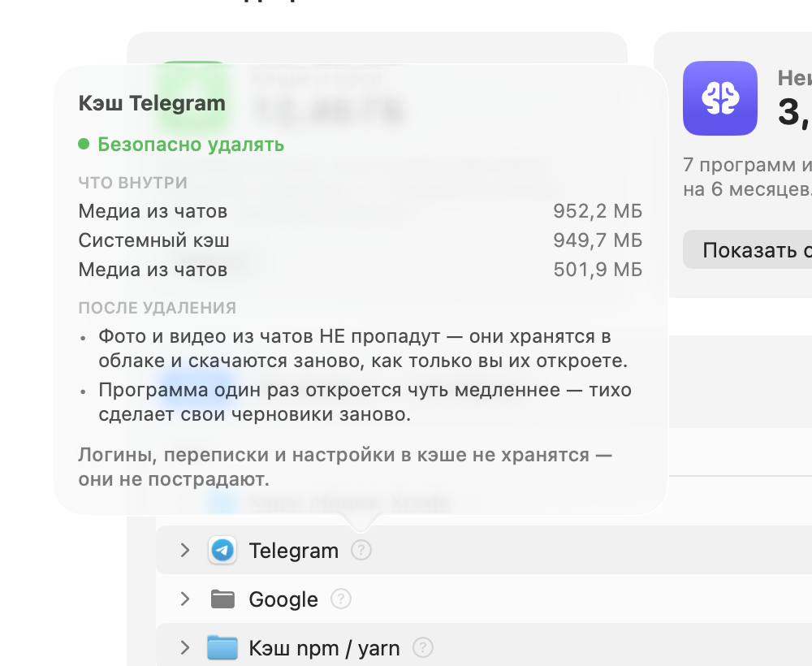
Task: Expand the Google row chevron
Action: tap(185, 599)
